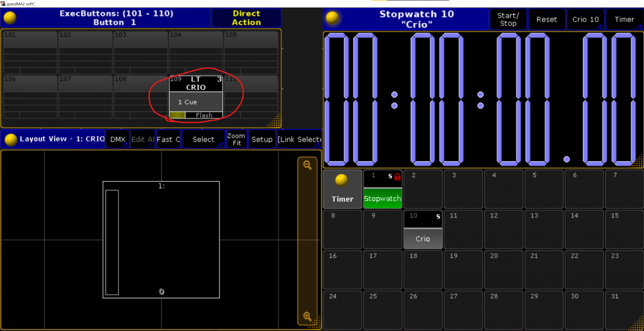Toggle Link Selected option
Viewport: 644px width, 331px height.
point(299,139)
